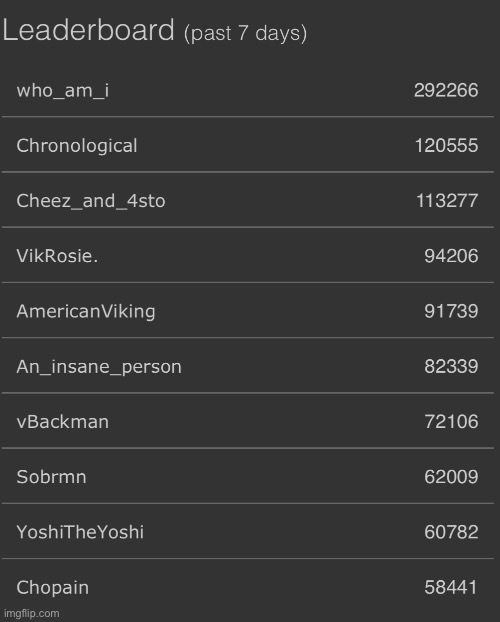The width and height of the screenshot is (500, 622).
Task: Click the 113277 score for Cheez_and_4sto
Action: (447, 200)
